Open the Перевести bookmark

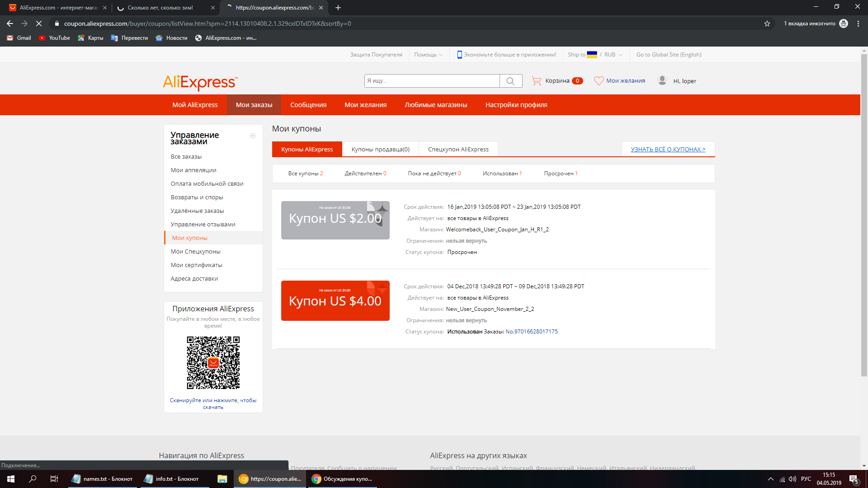pyautogui.click(x=129, y=38)
